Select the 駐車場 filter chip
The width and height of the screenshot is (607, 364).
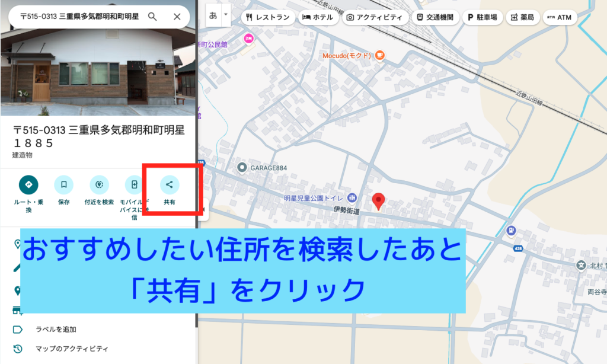tap(483, 17)
